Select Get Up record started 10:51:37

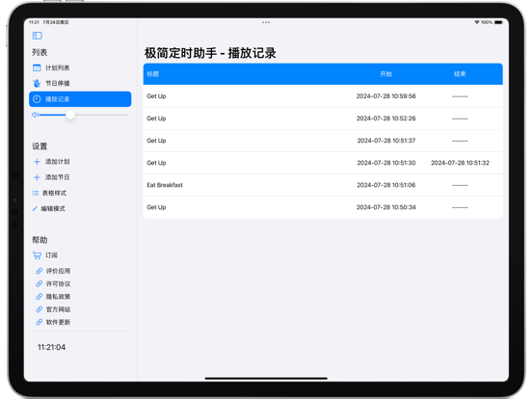click(323, 141)
